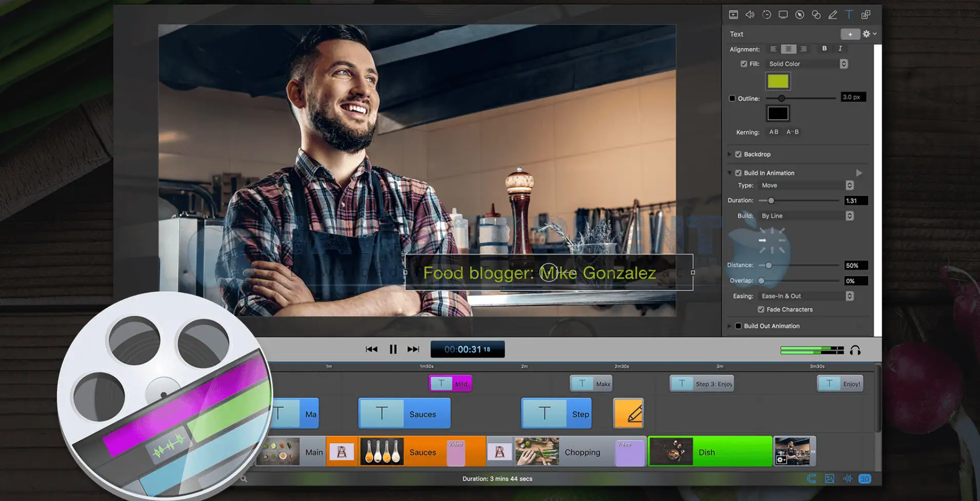Open the Touch Callout properties tab

(x=816, y=15)
